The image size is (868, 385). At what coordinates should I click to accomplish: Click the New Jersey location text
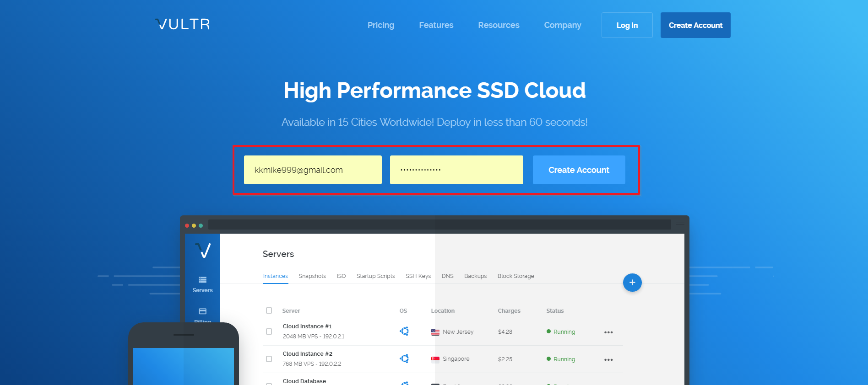[x=458, y=332]
